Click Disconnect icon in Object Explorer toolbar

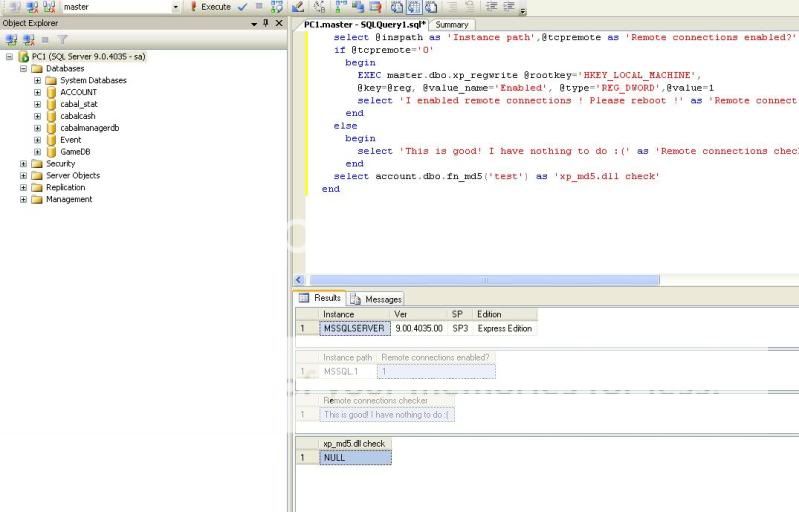coord(27,40)
